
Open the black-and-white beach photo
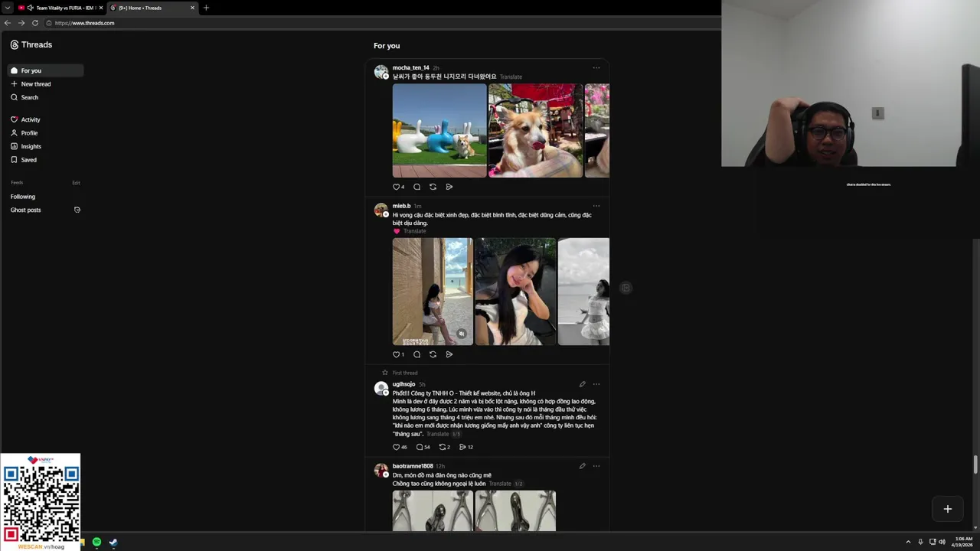583,292
